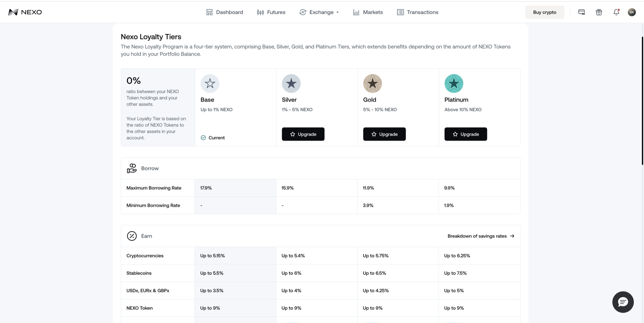Select the Cryptocurrencies row label
The image size is (644, 323).
tap(145, 256)
